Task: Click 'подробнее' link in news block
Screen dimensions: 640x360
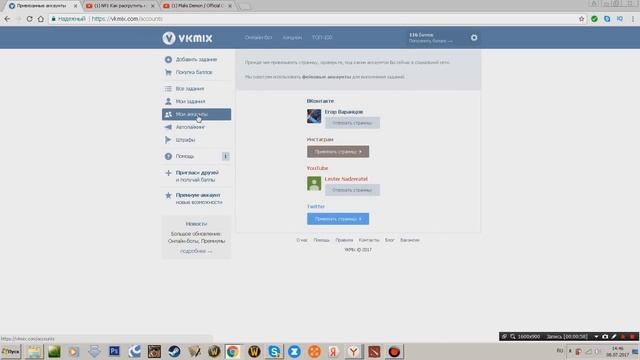Action: pos(196,251)
